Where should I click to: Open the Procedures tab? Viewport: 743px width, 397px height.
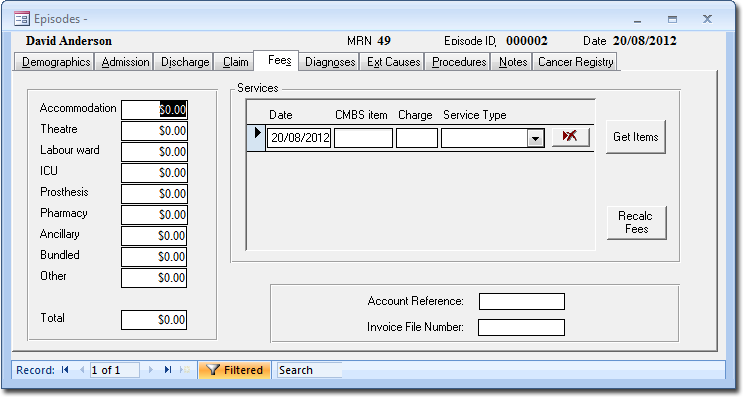pos(459,62)
